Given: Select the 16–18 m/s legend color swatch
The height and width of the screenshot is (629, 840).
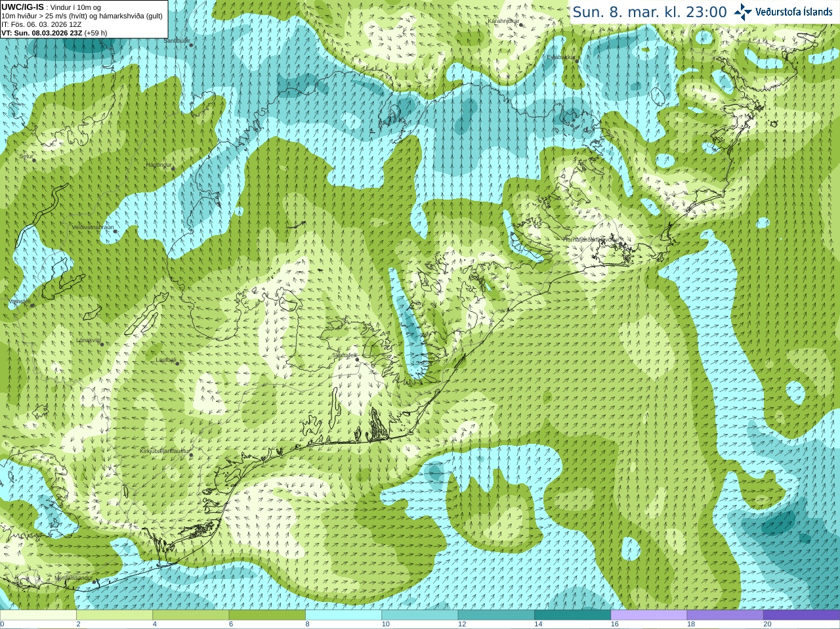Looking at the screenshot, I should pyautogui.click(x=649, y=615).
